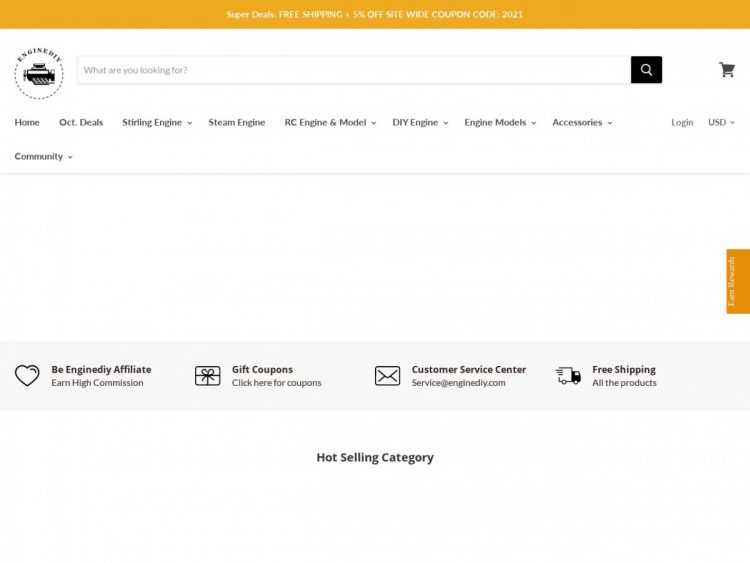750x563 pixels.
Task: Expand the Engine Models menu
Action: (499, 122)
